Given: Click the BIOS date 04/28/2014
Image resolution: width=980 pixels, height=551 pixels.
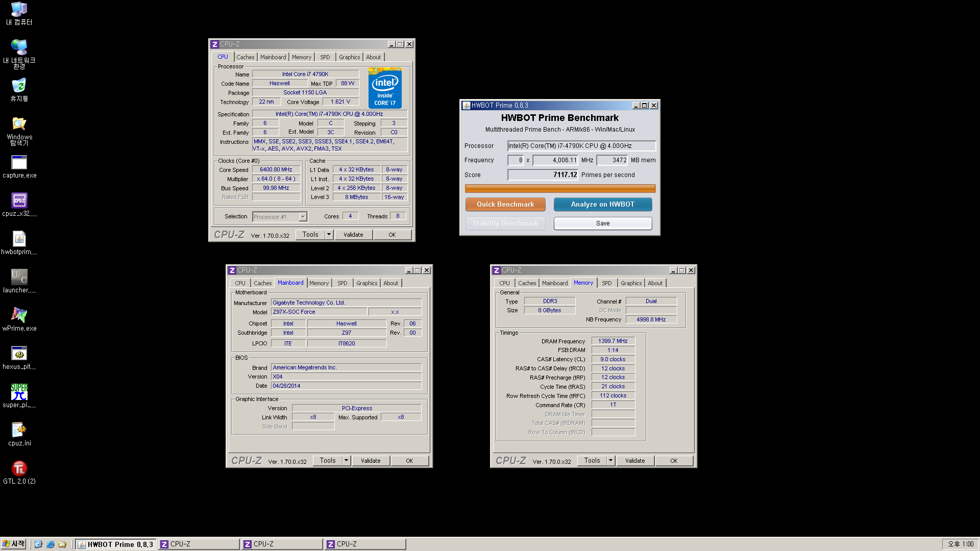Looking at the screenshot, I should click(x=346, y=386).
